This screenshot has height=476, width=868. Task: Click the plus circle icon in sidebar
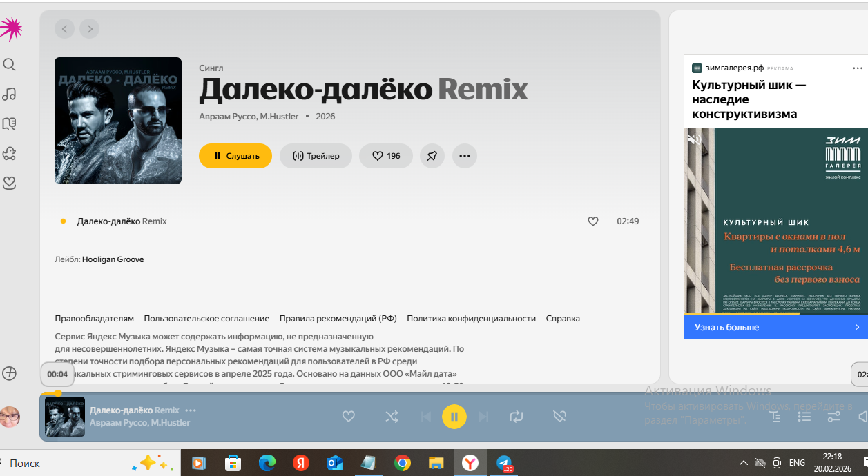9,373
